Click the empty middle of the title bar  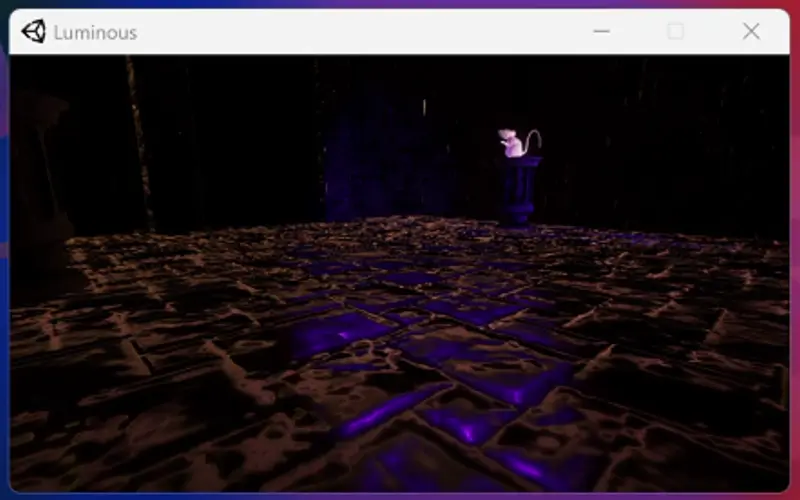point(360,32)
